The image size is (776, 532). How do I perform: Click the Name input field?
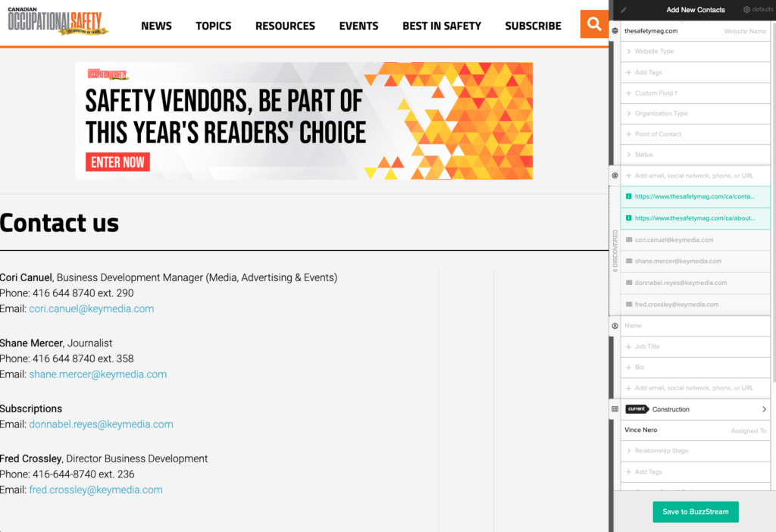695,326
